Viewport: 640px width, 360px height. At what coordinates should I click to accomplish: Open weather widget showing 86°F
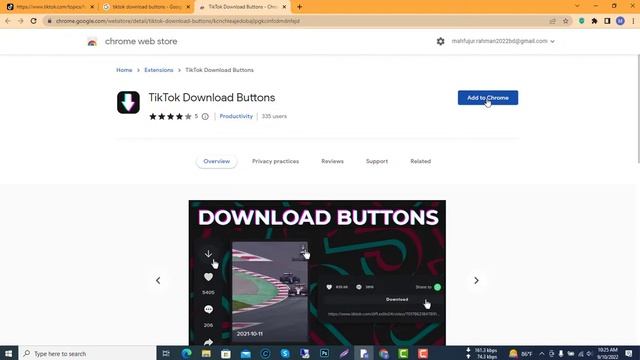[x=521, y=353]
